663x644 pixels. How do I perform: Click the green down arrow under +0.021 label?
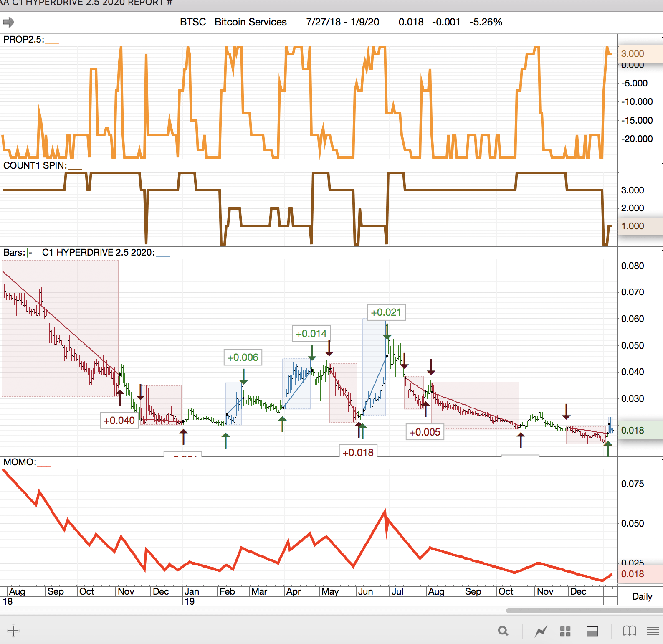point(387,332)
